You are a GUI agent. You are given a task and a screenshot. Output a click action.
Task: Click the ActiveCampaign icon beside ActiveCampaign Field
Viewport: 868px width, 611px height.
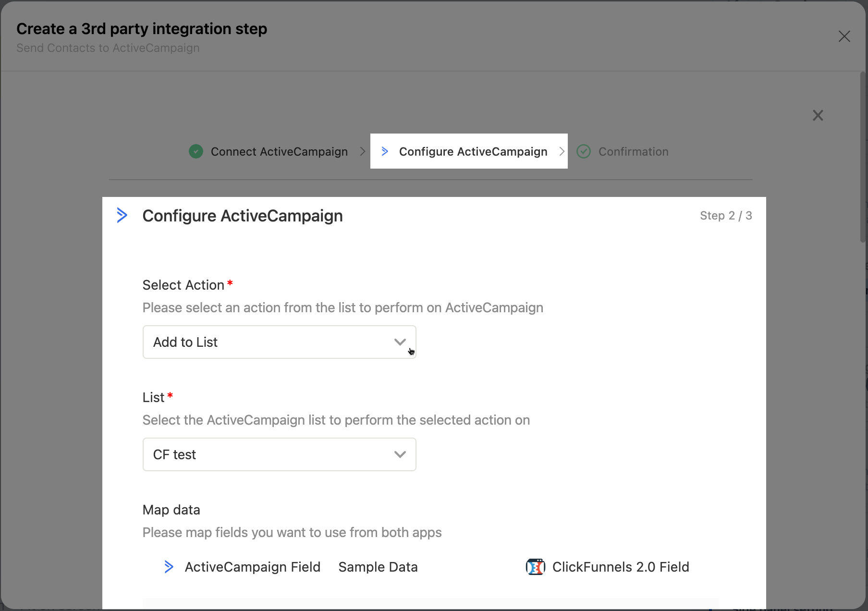click(169, 567)
